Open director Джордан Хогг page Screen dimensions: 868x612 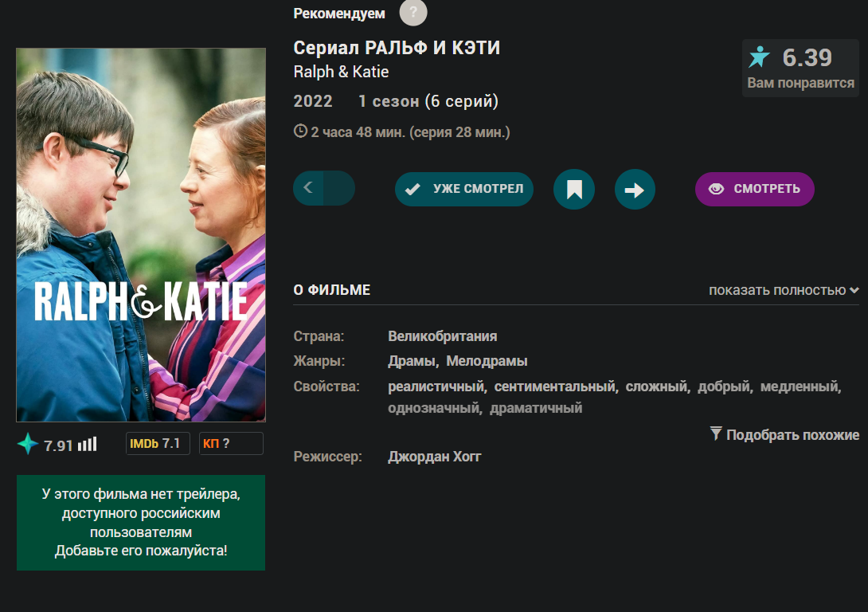[435, 457]
